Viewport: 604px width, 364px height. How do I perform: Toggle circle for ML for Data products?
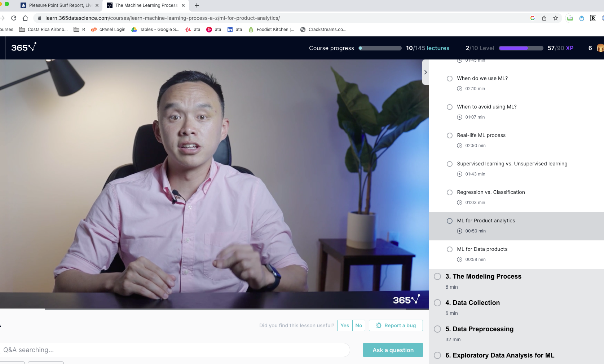coord(450,249)
